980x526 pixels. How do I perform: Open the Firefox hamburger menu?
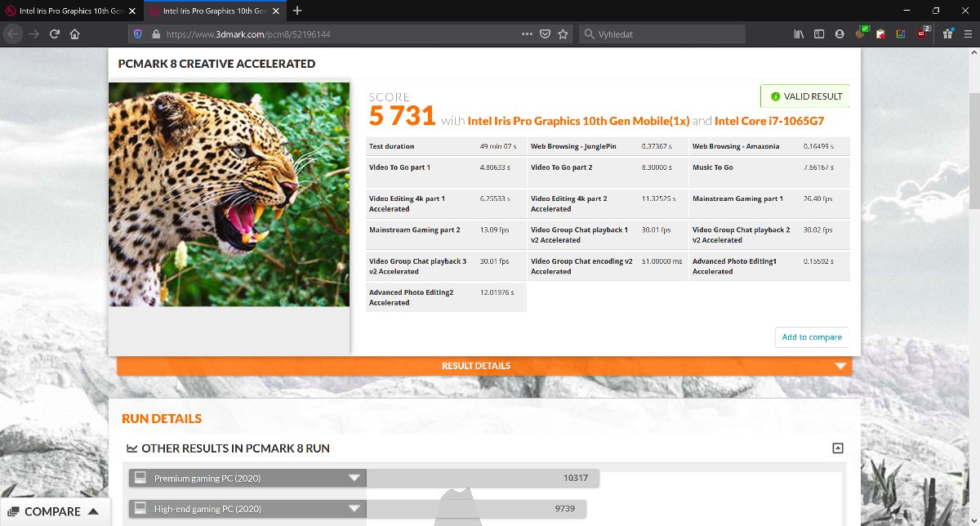(968, 34)
